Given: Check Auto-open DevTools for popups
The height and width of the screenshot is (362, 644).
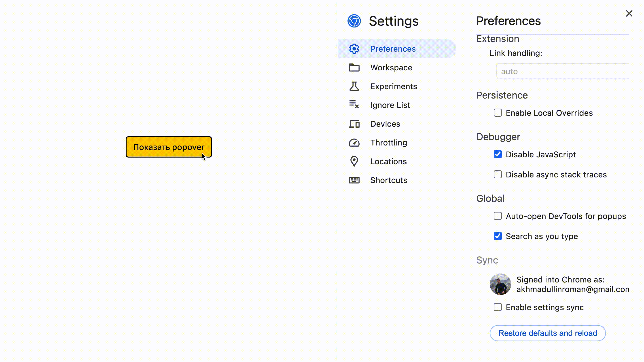Looking at the screenshot, I should (x=498, y=216).
